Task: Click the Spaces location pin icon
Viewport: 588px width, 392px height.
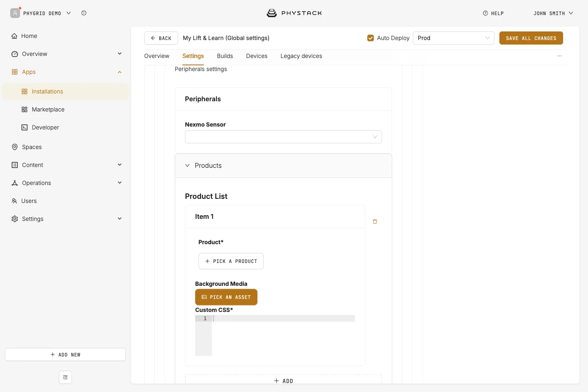Action: click(15, 147)
